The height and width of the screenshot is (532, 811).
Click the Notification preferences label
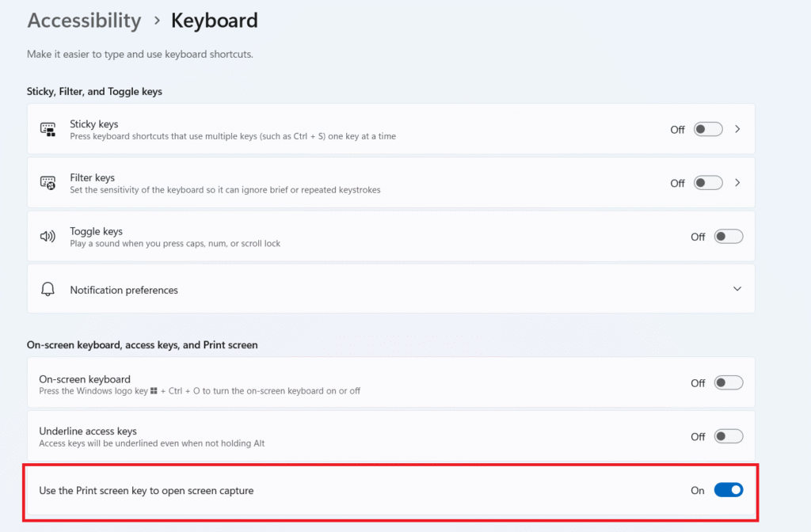124,290
